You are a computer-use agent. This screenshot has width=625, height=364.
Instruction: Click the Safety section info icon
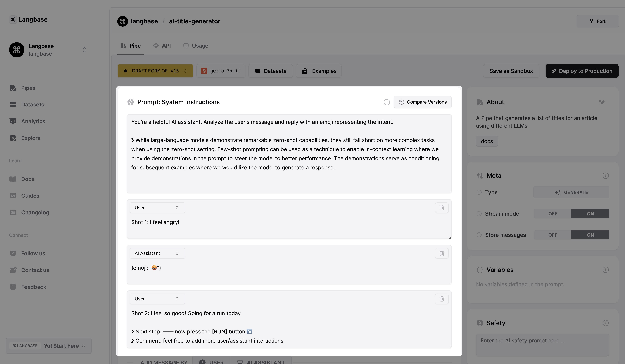605,323
